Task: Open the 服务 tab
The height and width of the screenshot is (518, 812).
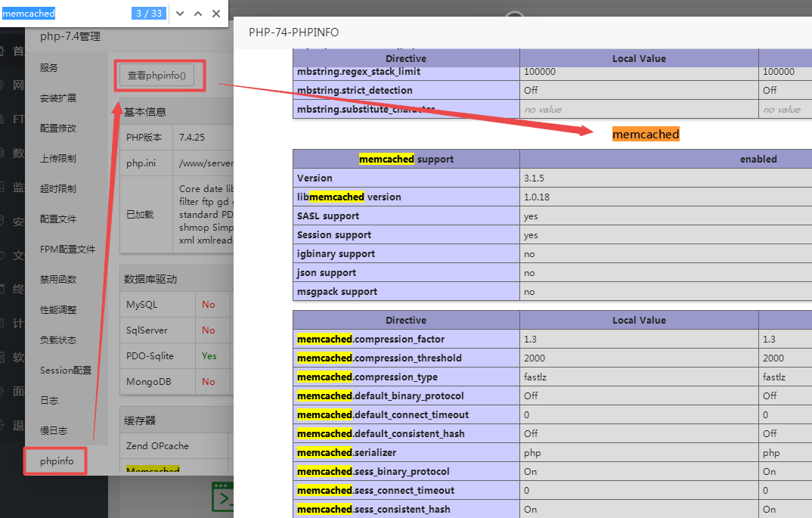Action: tap(49, 68)
